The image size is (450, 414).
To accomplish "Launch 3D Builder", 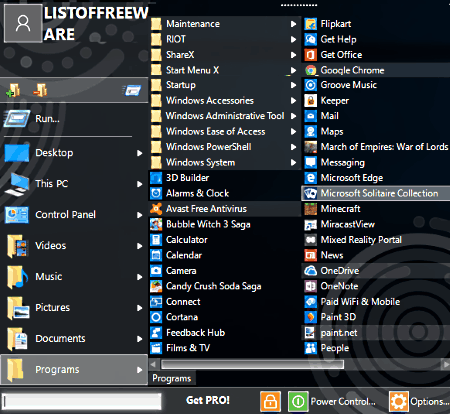I will tap(225, 178).
